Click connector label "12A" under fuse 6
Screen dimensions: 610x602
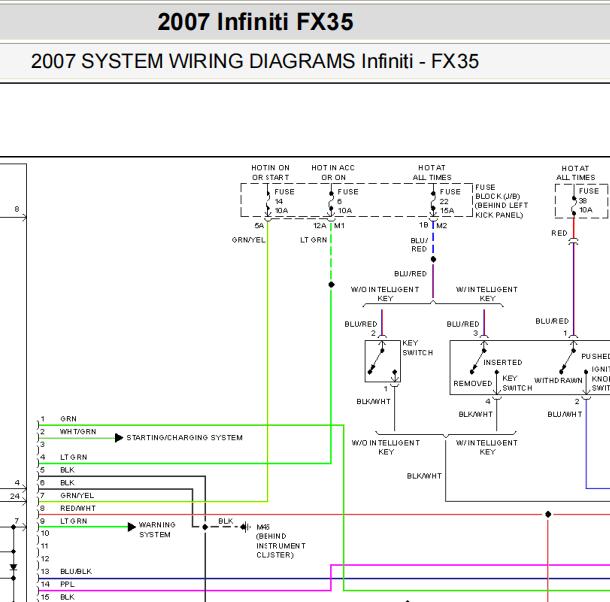pos(320,226)
